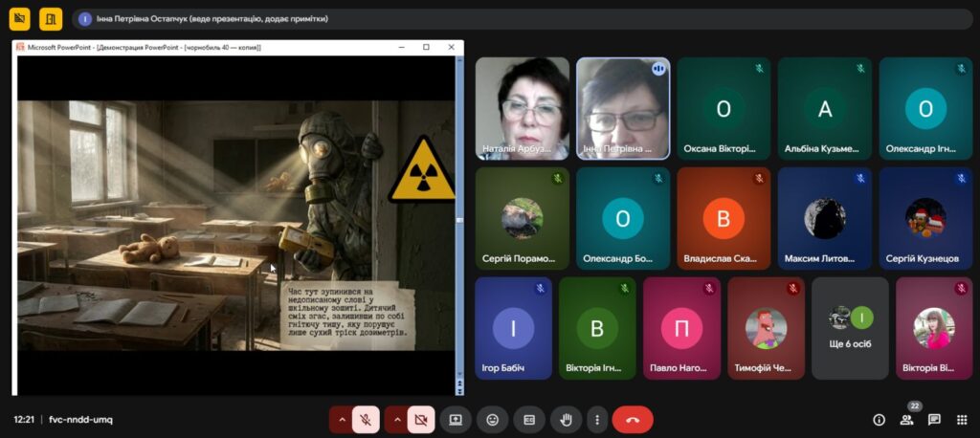The height and width of the screenshot is (438, 980).
Task: Open the 'Ще 6 осіб' participants tile
Action: pos(850,328)
